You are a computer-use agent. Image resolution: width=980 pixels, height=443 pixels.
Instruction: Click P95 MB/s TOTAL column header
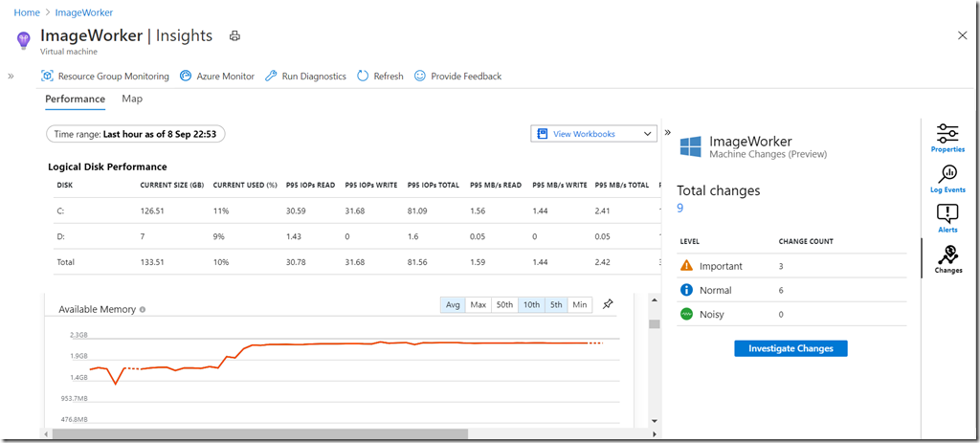(x=622, y=186)
